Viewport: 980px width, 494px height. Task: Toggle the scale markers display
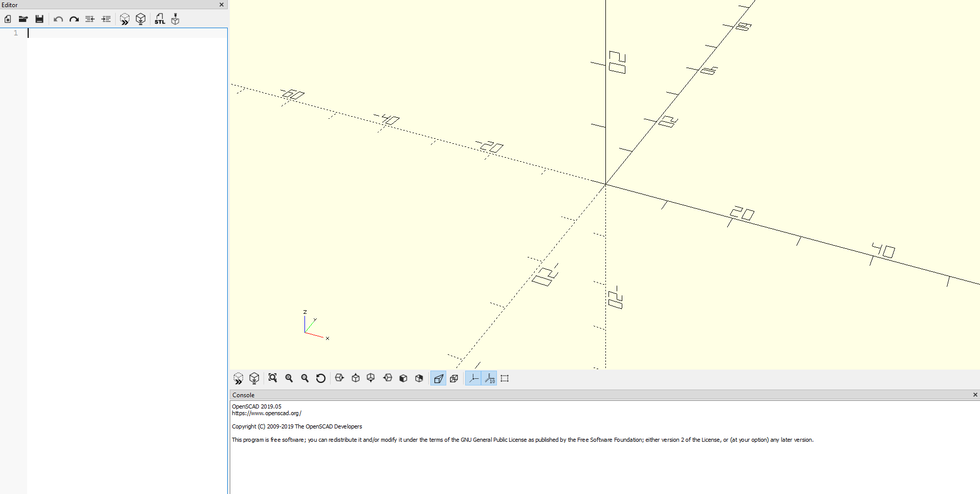point(490,379)
